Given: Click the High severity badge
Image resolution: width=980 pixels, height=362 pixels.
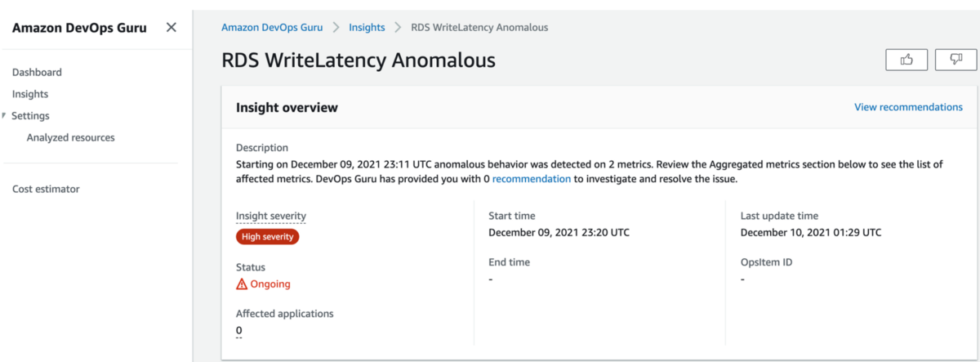Looking at the screenshot, I should click(x=268, y=237).
